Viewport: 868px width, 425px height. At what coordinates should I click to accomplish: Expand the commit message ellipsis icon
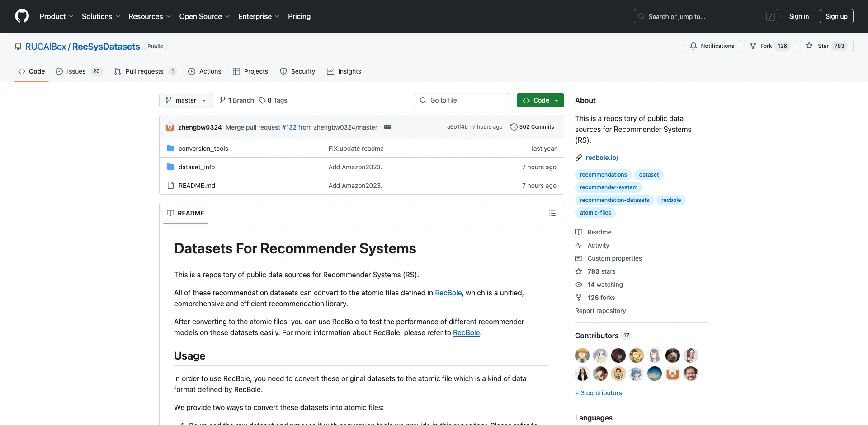387,127
